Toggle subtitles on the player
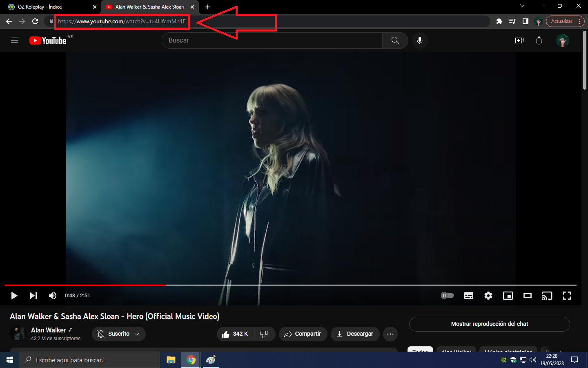 (x=469, y=296)
